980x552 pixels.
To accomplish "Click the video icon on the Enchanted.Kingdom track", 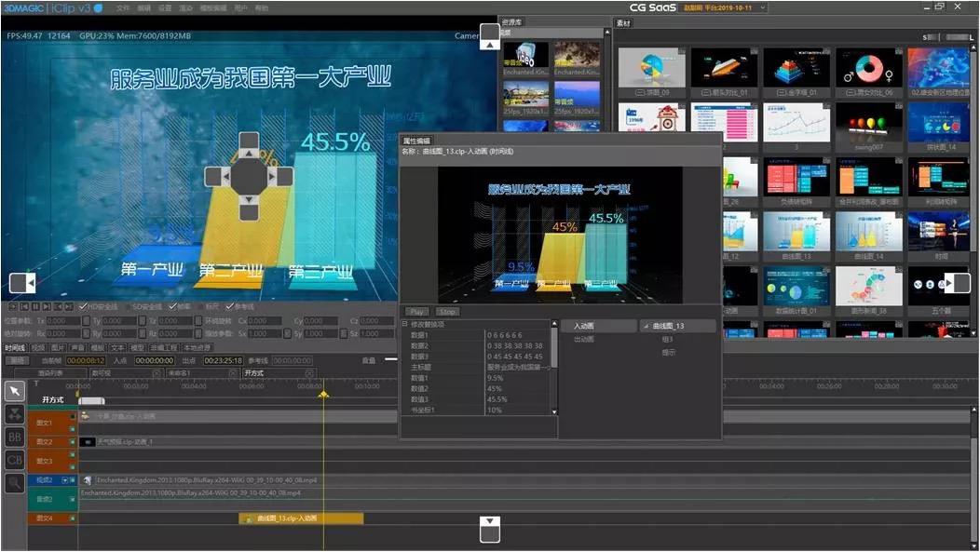I will click(x=87, y=480).
